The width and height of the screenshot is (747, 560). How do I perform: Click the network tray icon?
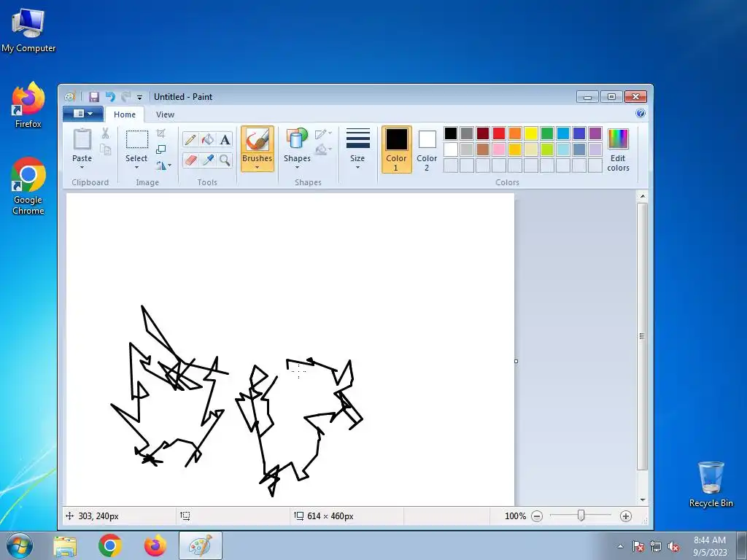click(x=656, y=546)
